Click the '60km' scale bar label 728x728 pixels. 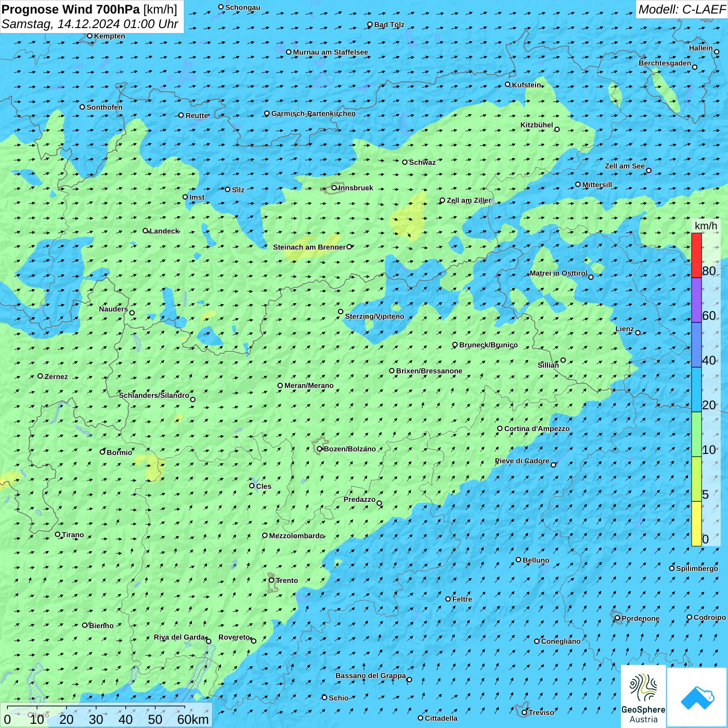(193, 719)
